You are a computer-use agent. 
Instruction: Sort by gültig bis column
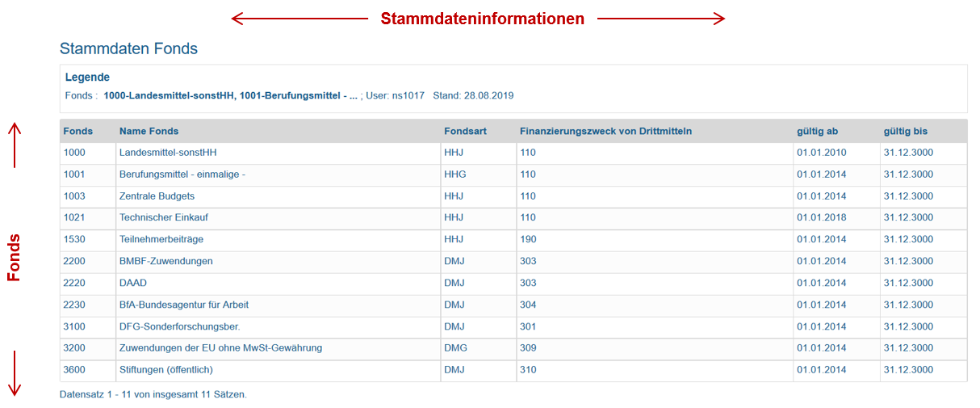click(905, 131)
